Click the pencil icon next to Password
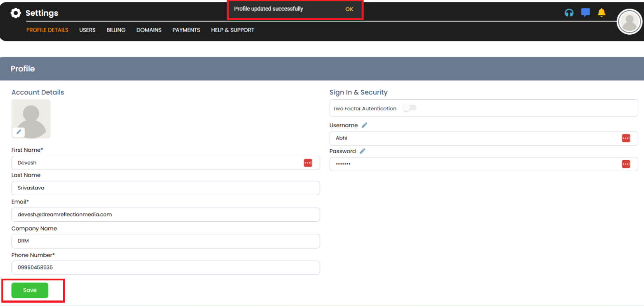This screenshot has width=644, height=306. pos(363,151)
